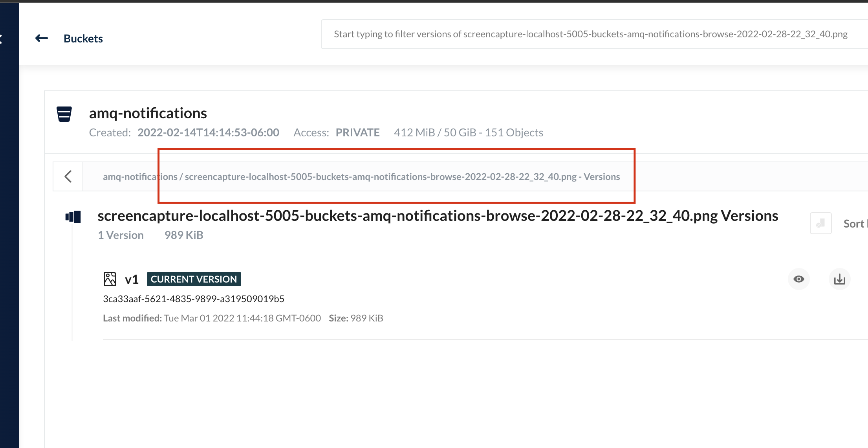Go back using the breadcrumb chevron

[x=68, y=176]
